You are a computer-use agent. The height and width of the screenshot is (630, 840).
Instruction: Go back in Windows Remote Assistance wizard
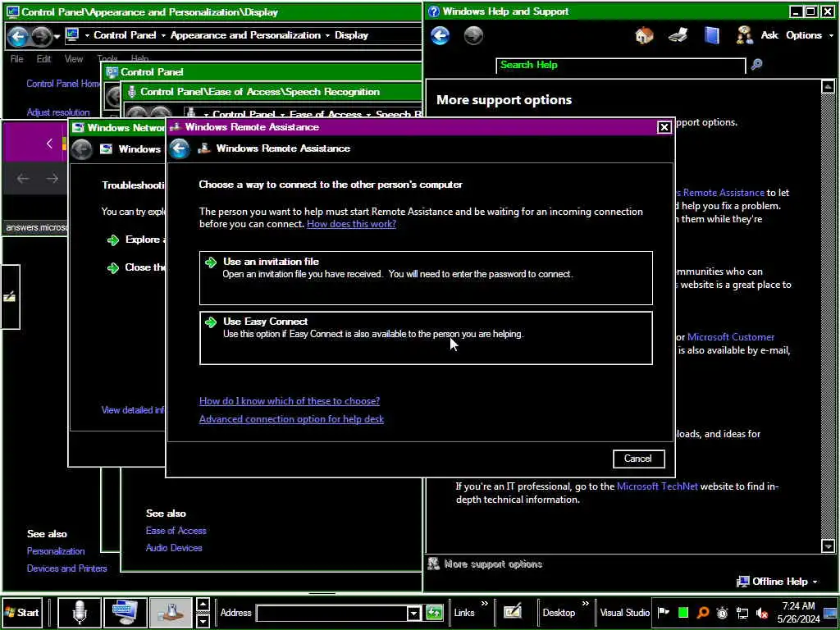tap(180, 148)
